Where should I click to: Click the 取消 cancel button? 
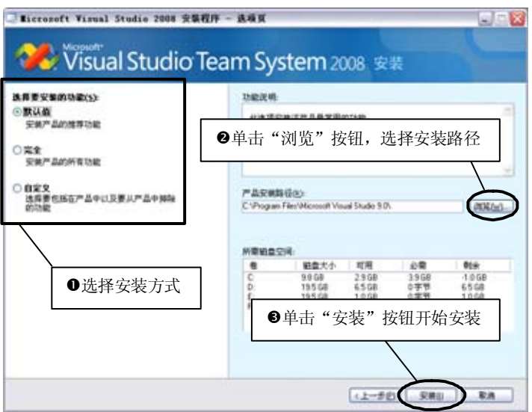click(488, 396)
